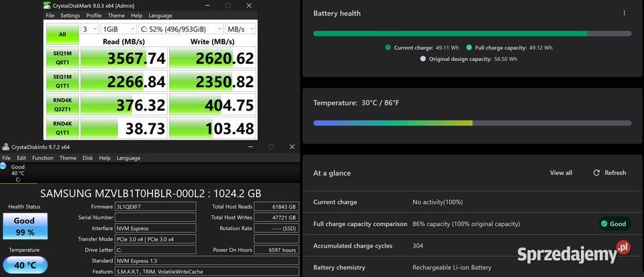Click the 376.32 read speed result
644x277 pixels.
pyautogui.click(x=123, y=104)
